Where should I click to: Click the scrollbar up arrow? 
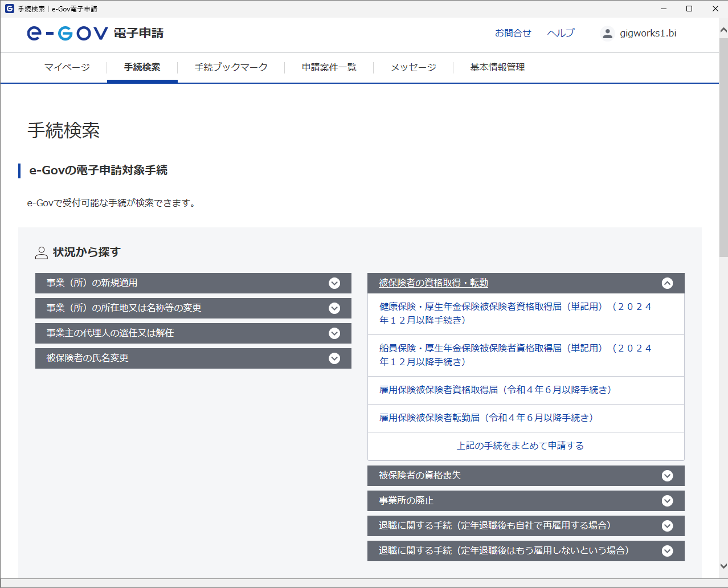(723, 30)
